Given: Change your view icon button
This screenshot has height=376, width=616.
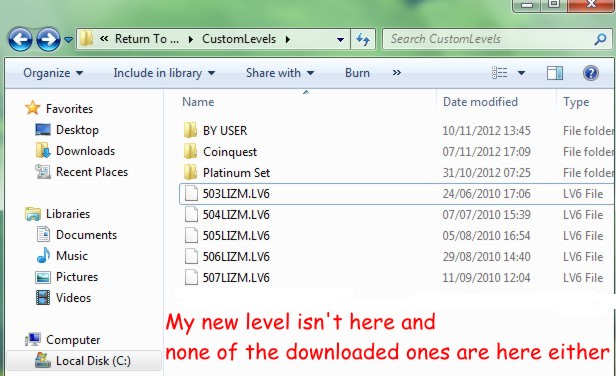Looking at the screenshot, I should (500, 73).
